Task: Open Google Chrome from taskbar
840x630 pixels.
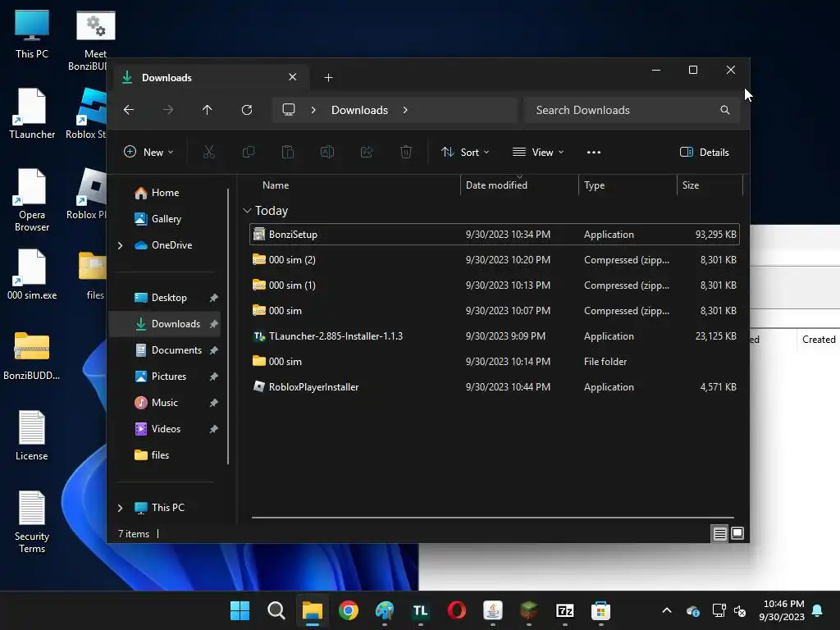Action: 348,610
